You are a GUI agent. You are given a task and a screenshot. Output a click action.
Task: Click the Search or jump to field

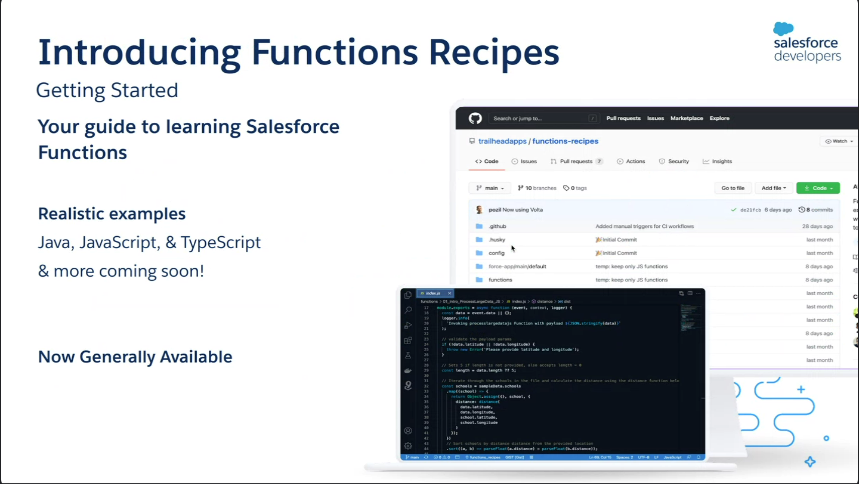pyautogui.click(x=544, y=118)
